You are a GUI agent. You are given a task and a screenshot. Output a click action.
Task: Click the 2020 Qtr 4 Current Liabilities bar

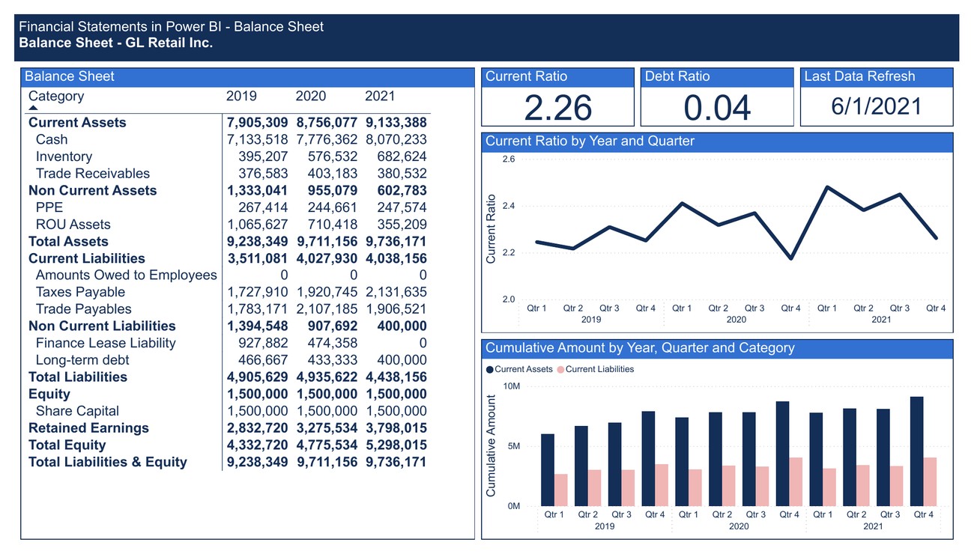[x=796, y=482]
